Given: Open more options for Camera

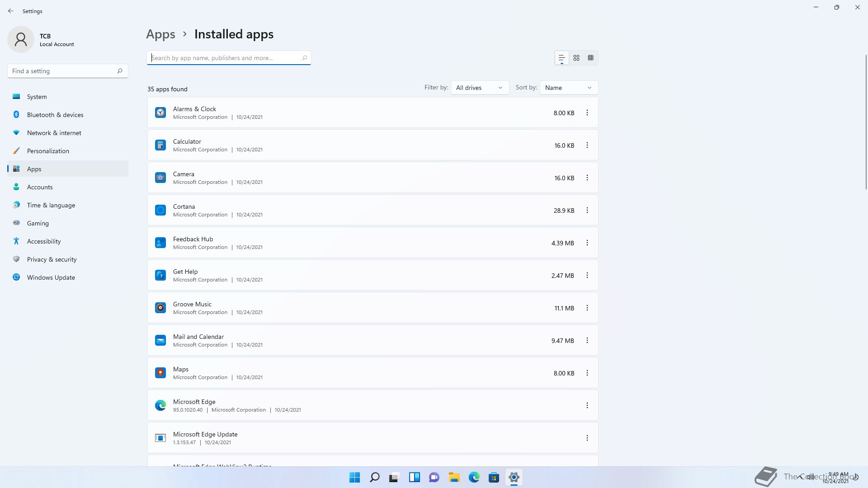Looking at the screenshot, I should [x=587, y=178].
